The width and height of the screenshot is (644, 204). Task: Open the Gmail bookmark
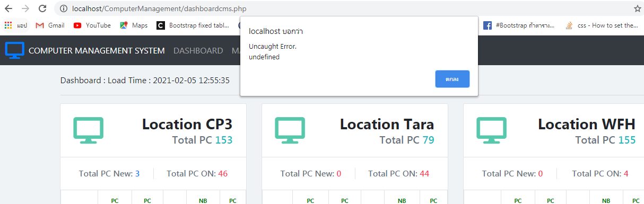point(50,25)
